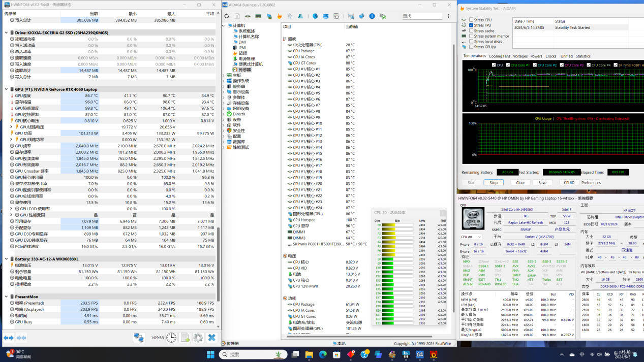Click the blue info icon in AIDA64 toolbar

(372, 16)
